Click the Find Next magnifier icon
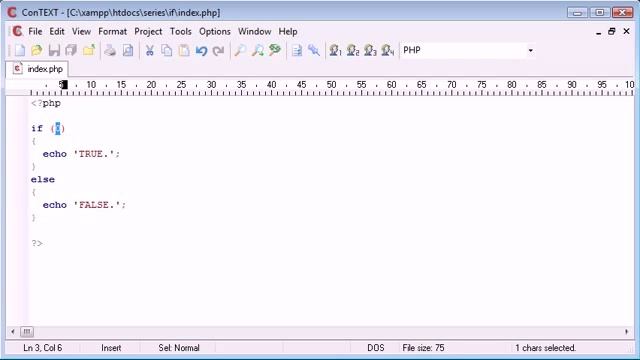Viewport: 640px width, 360px height. pos(258,51)
